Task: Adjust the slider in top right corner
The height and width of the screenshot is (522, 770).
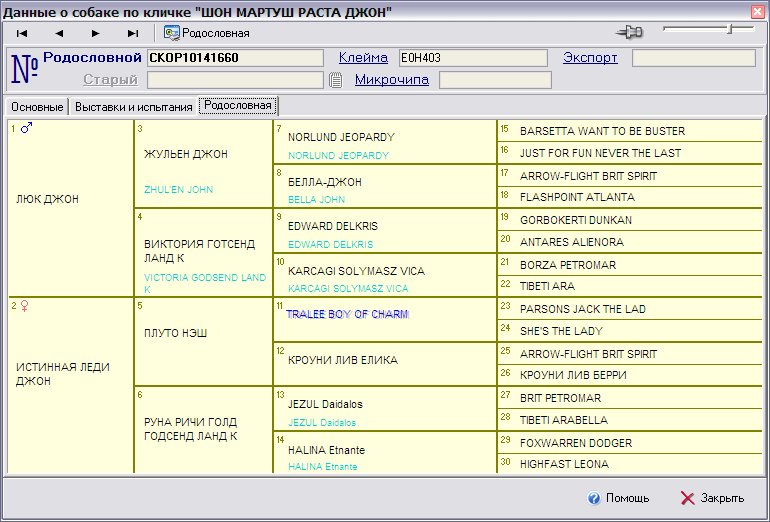Action: tap(731, 30)
